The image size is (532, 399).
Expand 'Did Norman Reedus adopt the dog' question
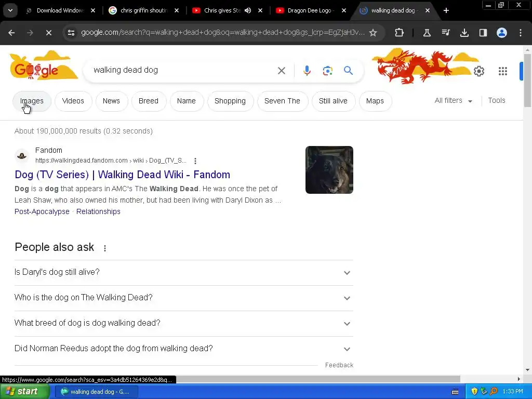click(x=183, y=349)
